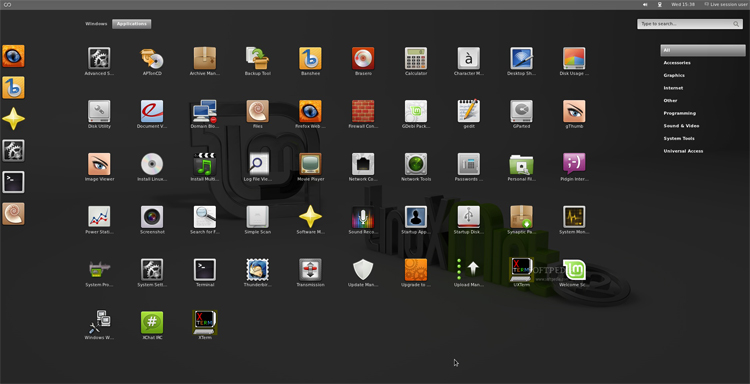Launch Disk Utility
This screenshot has width=750, height=384.
click(99, 111)
